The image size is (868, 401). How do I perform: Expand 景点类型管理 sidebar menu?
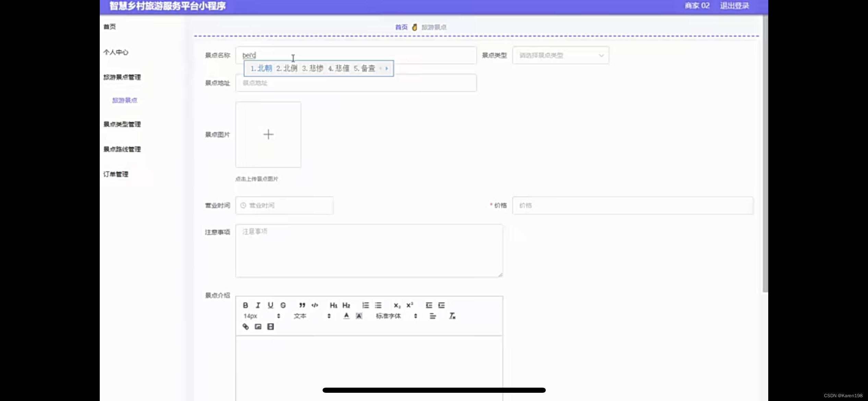coord(122,124)
